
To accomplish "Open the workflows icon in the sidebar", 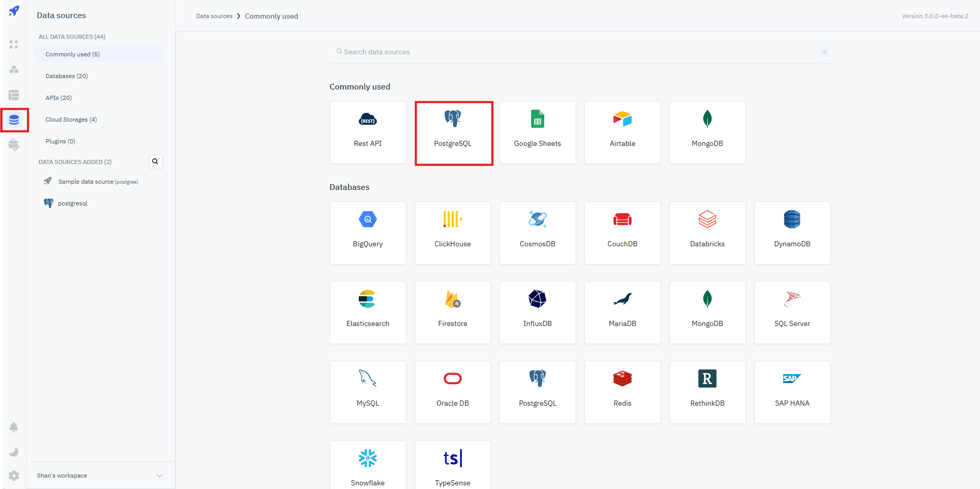I will (x=14, y=69).
